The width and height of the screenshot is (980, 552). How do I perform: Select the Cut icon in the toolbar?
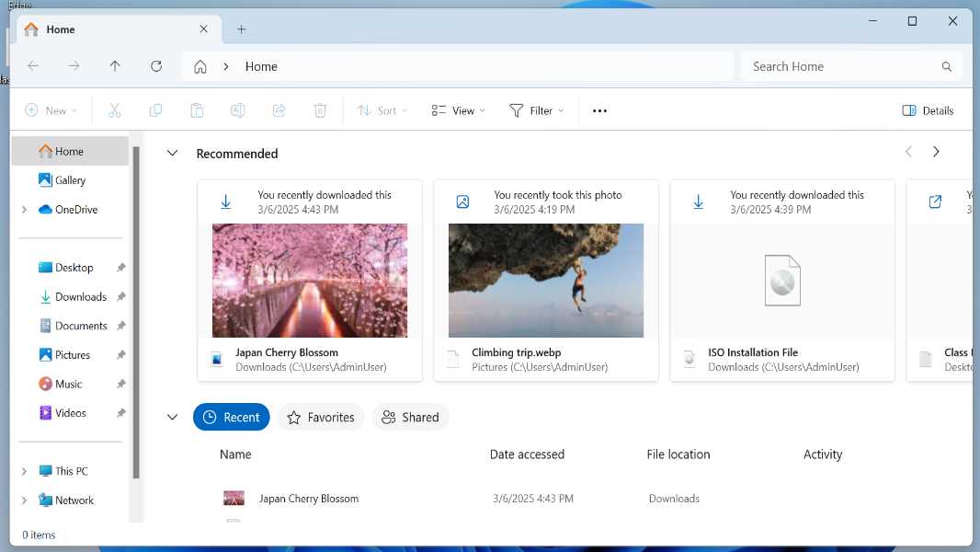(114, 109)
